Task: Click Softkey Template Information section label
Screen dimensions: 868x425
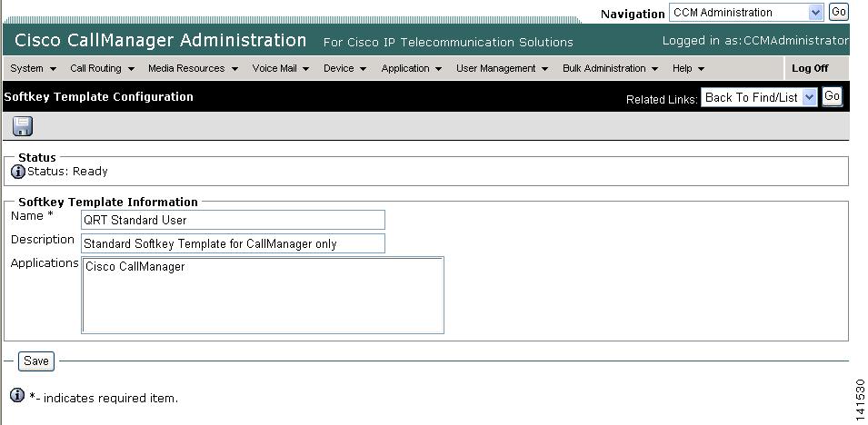Action: coord(108,202)
